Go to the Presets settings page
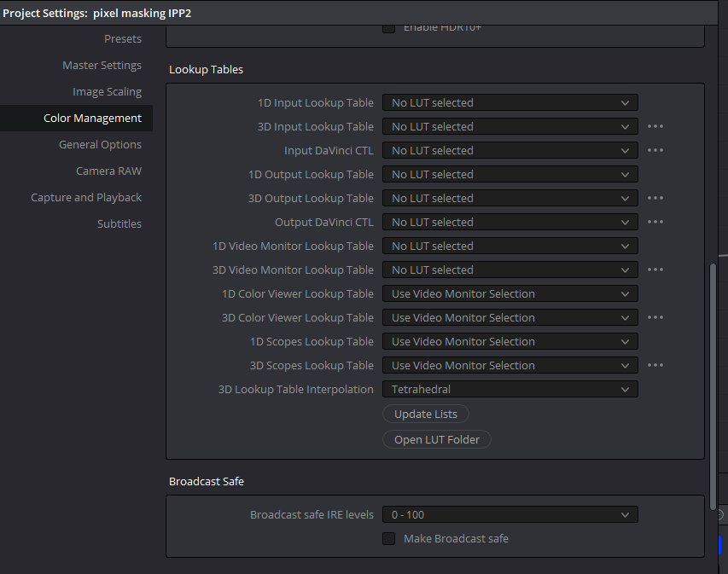 (123, 39)
